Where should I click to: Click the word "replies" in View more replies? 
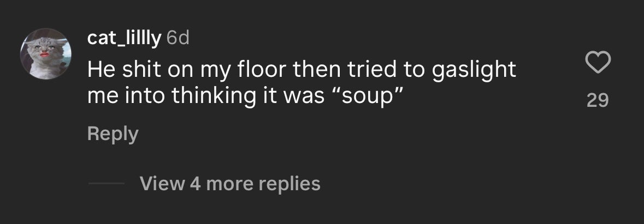pyautogui.click(x=287, y=184)
